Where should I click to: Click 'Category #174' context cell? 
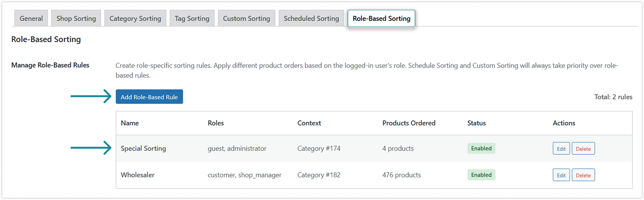[x=319, y=148]
